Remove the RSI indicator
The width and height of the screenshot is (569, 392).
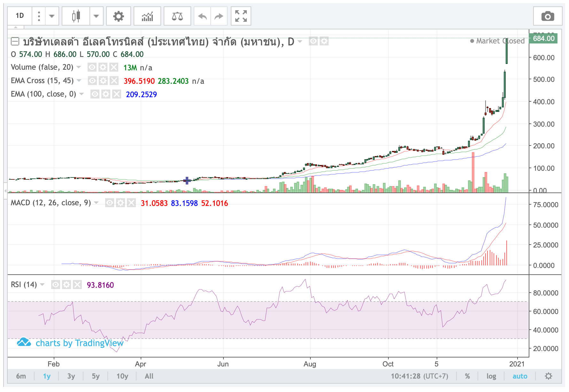tap(77, 285)
